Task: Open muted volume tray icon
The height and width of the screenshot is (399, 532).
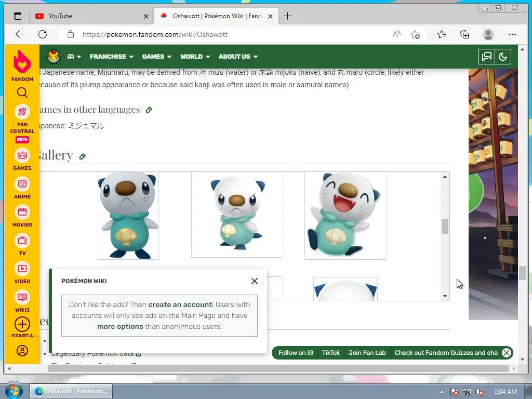Action: pos(480,392)
